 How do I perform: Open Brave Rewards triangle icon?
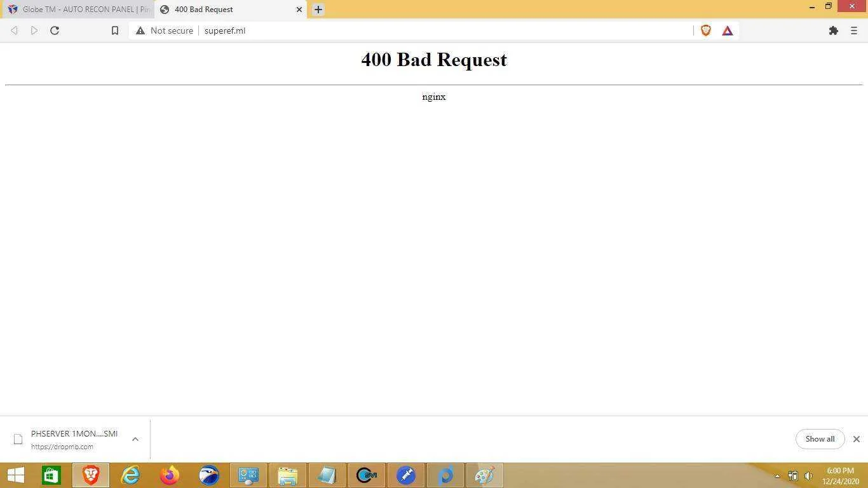(728, 30)
